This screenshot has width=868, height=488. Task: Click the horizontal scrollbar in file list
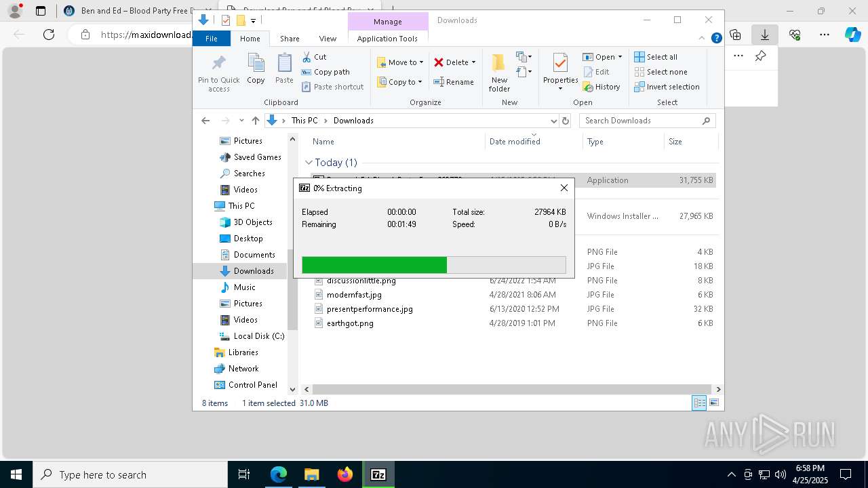coord(512,389)
